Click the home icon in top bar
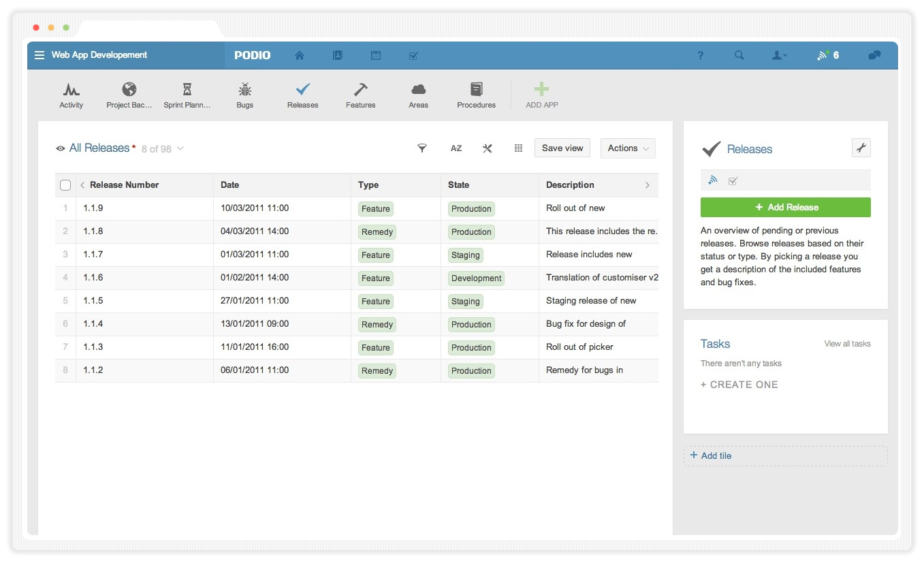Screen dimensions: 924x563 tap(300, 56)
